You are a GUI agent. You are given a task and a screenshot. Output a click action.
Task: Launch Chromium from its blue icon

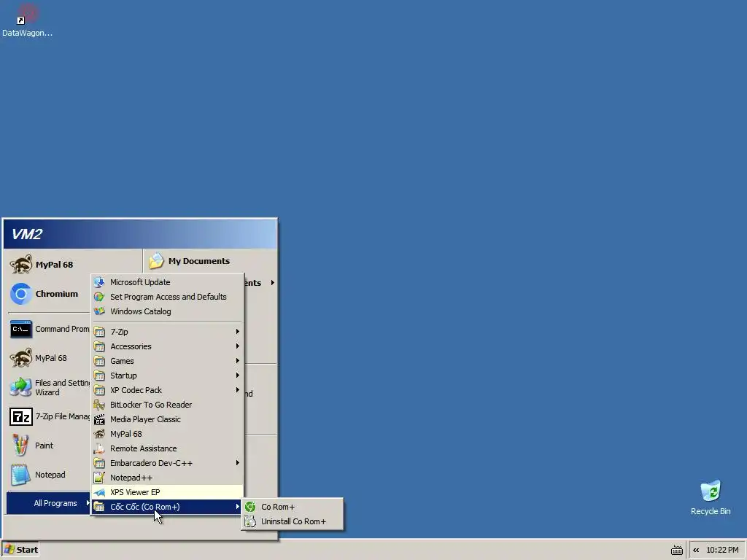[x=21, y=294]
